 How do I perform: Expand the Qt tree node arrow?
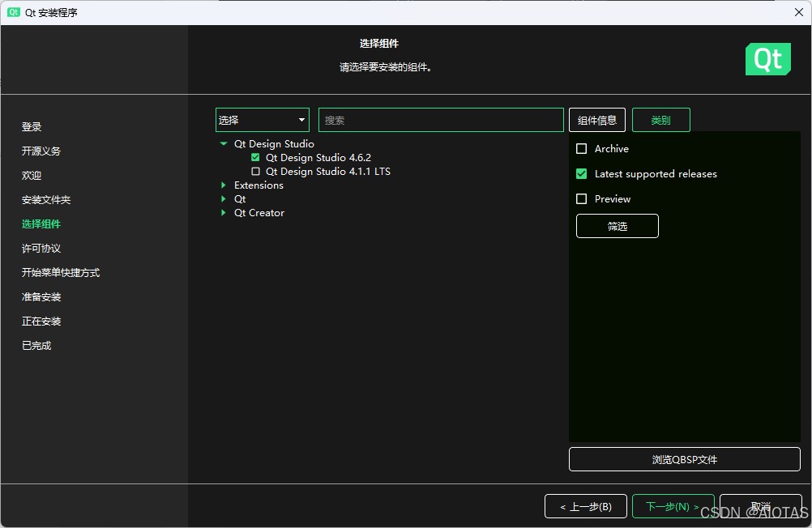point(223,198)
